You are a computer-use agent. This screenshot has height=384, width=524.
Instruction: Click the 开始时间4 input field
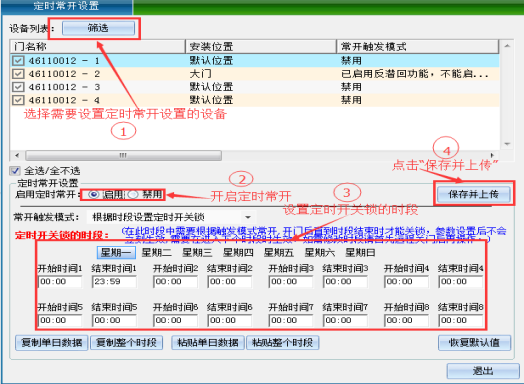tap(406, 281)
